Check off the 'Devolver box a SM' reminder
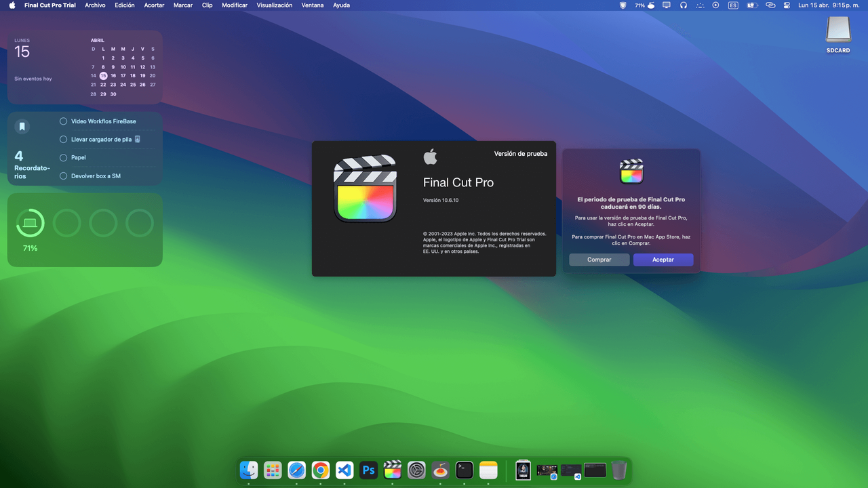868x488 pixels. pyautogui.click(x=64, y=176)
